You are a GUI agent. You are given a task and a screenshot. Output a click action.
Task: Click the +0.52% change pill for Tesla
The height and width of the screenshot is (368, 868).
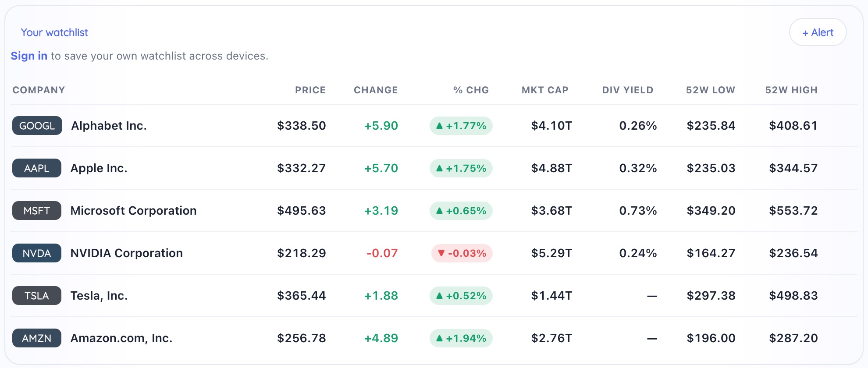pos(461,296)
